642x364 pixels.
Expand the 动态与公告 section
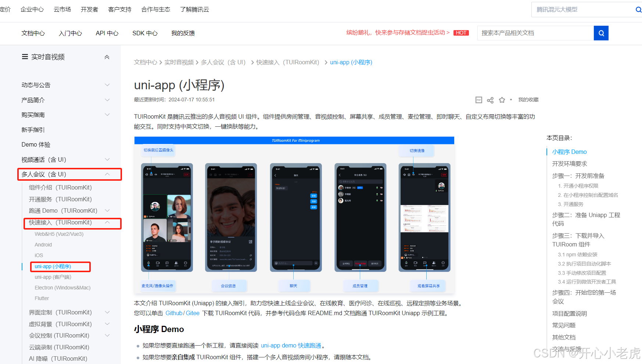click(107, 85)
